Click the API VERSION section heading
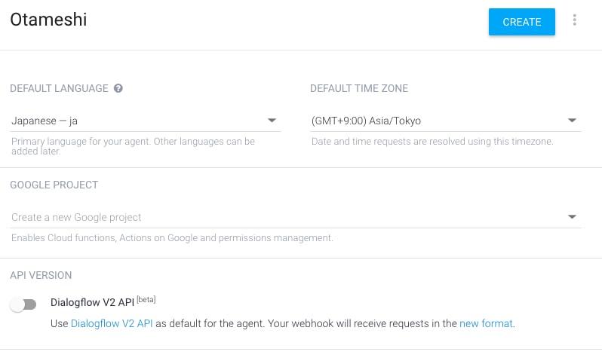 [x=41, y=275]
